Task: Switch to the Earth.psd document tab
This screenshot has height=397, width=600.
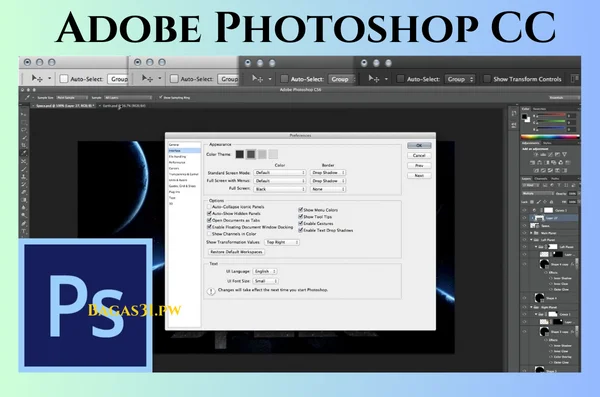Action: pyautogui.click(x=124, y=106)
